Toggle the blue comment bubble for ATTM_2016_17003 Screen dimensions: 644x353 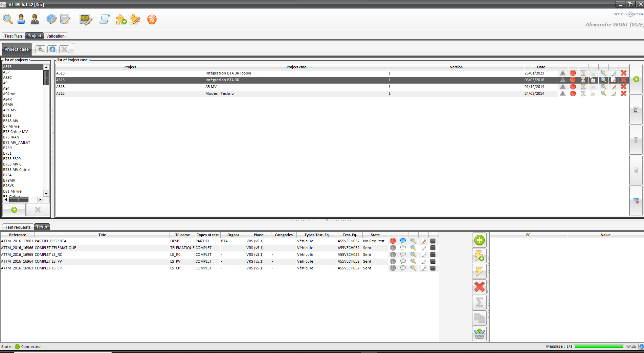tap(403, 241)
